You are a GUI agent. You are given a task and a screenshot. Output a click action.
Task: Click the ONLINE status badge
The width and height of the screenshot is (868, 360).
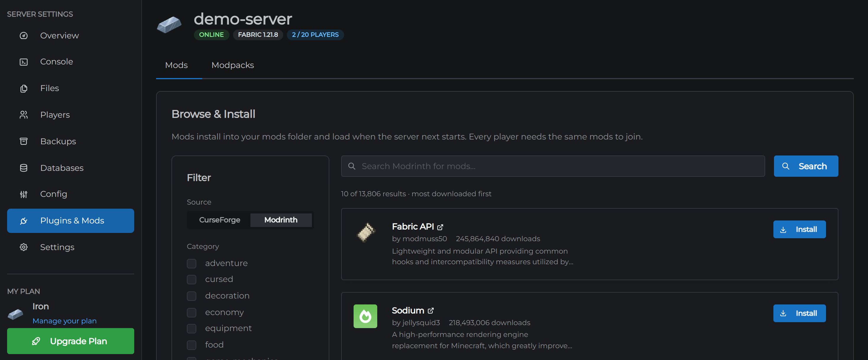211,35
